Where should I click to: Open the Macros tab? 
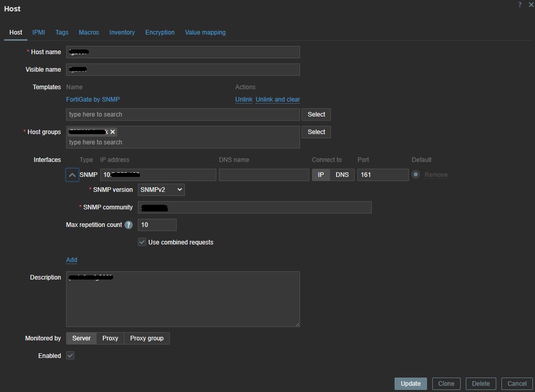89,32
